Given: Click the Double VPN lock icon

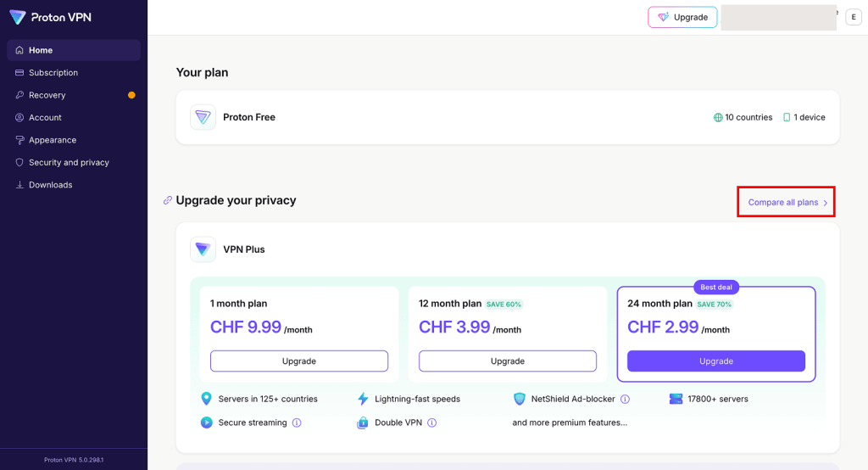Looking at the screenshot, I should 363,422.
